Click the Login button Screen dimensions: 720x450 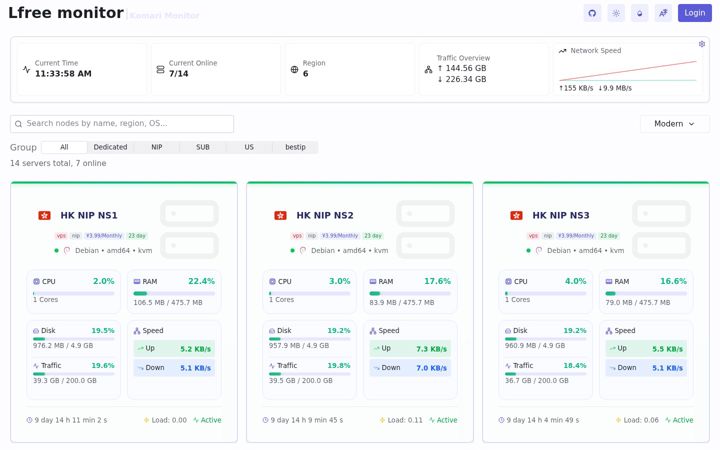(695, 13)
